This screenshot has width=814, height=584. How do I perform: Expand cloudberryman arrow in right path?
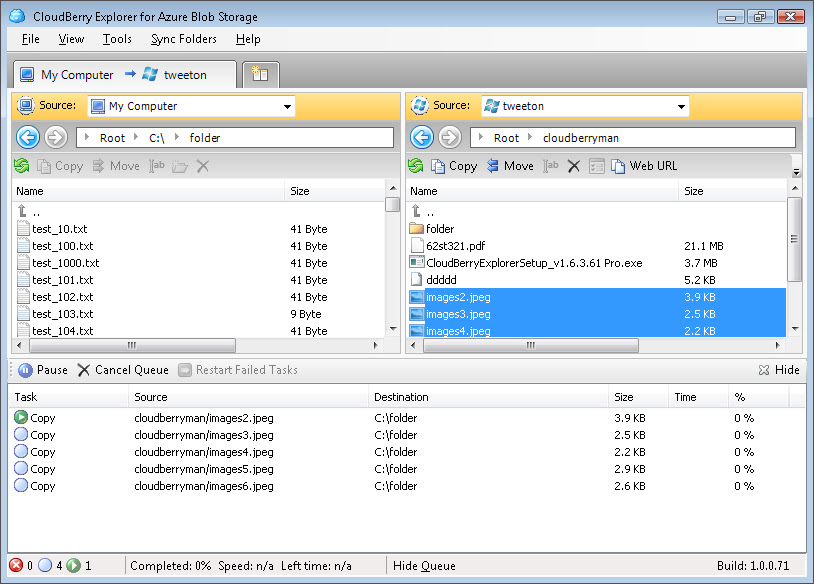pyautogui.click(x=530, y=137)
